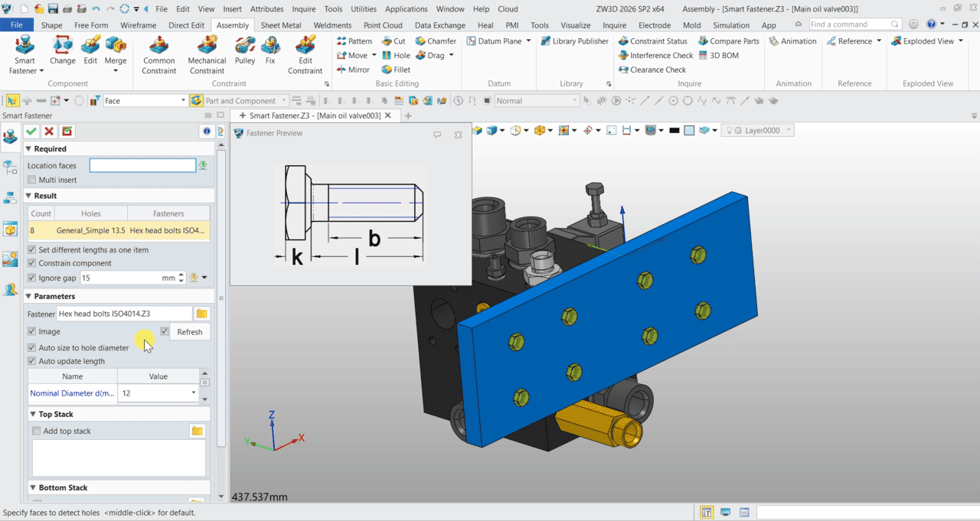Click the Ignore gap value field
980x521 pixels.
click(x=128, y=278)
